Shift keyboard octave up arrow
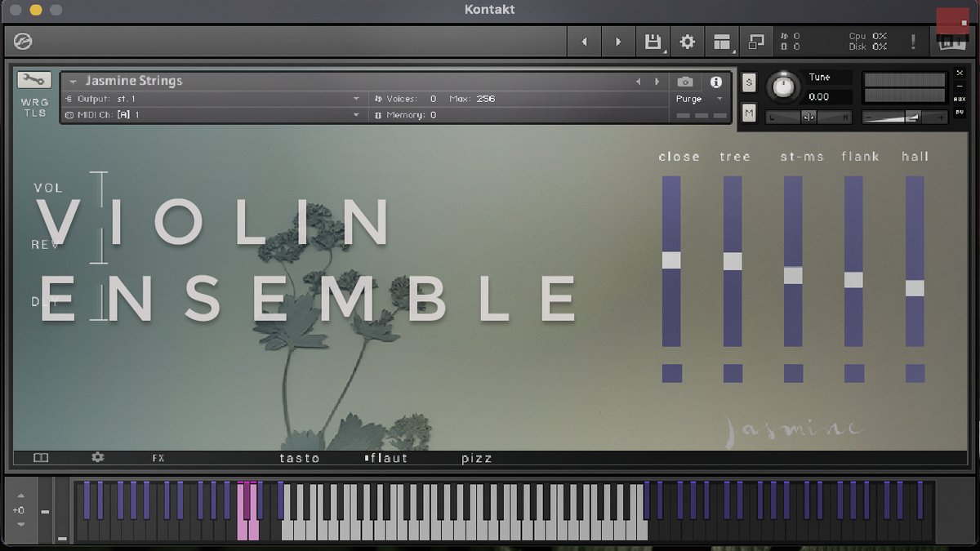 (21, 495)
